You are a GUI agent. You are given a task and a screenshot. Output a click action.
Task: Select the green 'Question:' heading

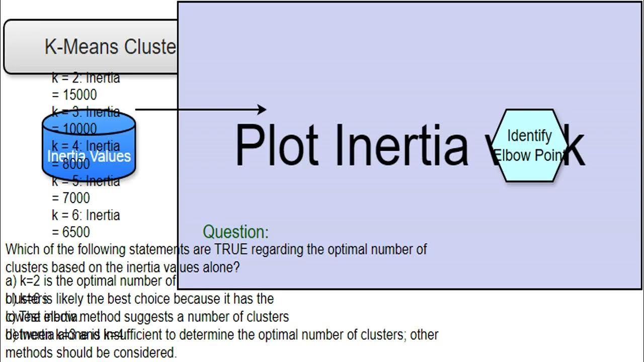(x=235, y=232)
